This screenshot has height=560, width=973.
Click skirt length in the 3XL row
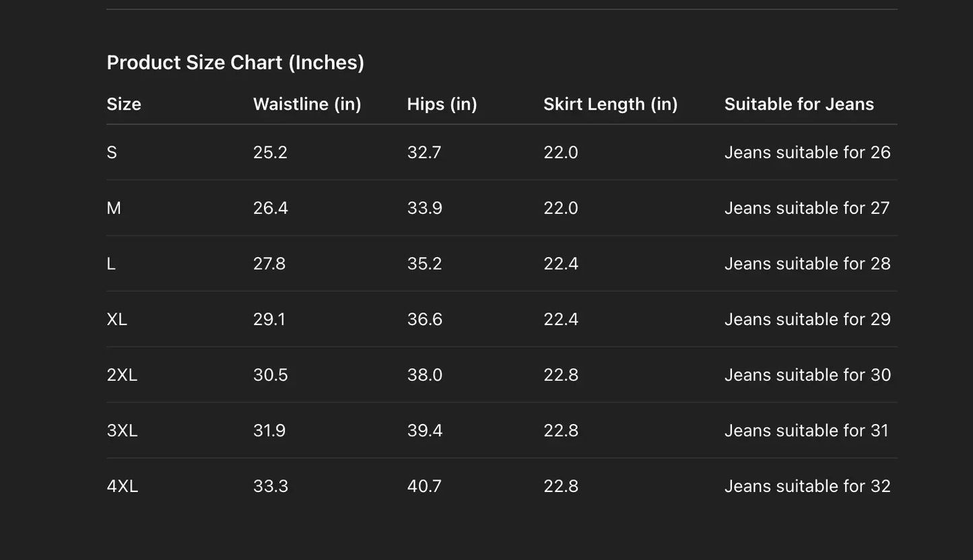pos(561,431)
